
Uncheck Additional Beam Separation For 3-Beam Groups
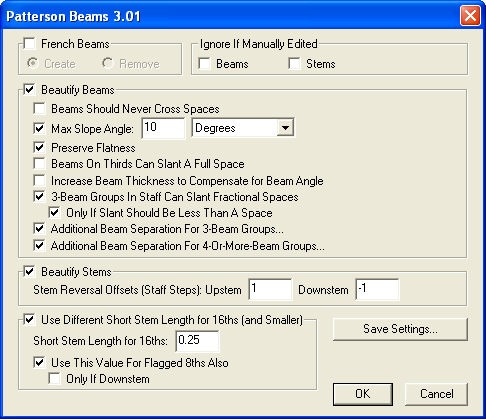pyautogui.click(x=39, y=229)
